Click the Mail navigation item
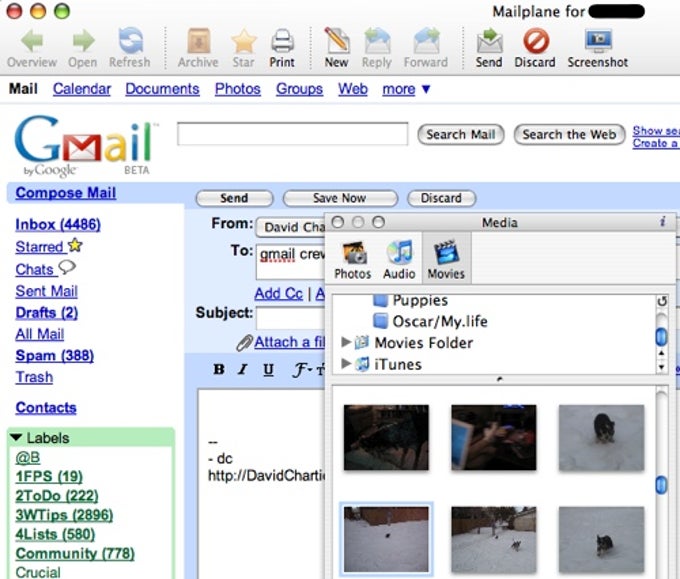The image size is (680, 579). [23, 89]
